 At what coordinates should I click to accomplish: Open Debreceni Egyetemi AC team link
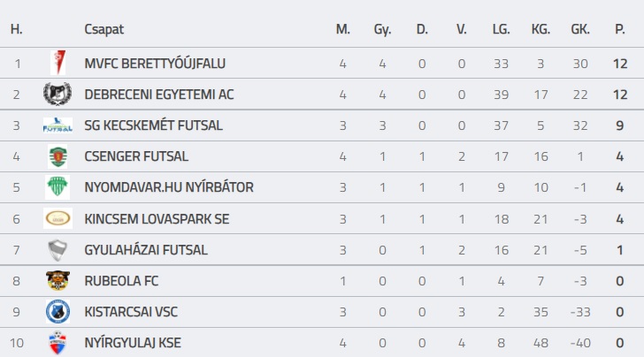click(159, 95)
